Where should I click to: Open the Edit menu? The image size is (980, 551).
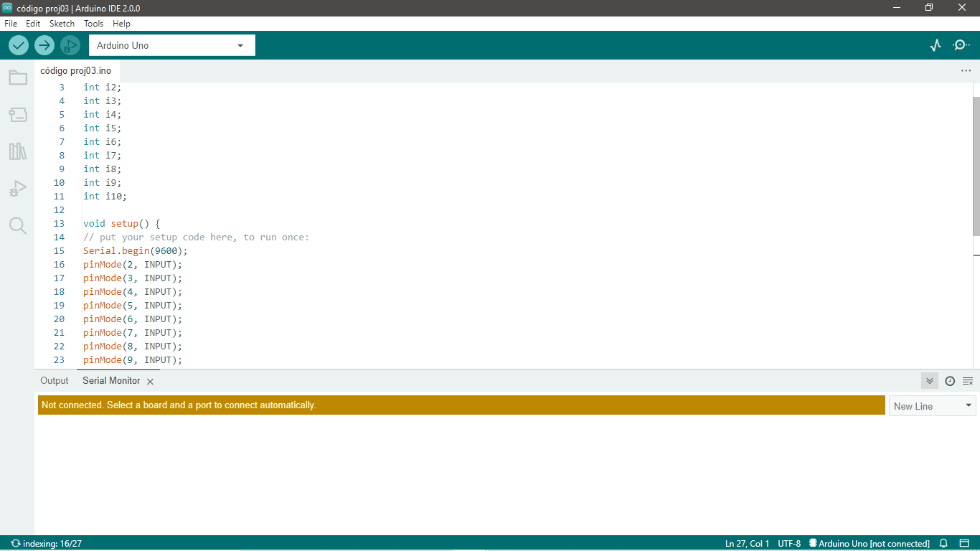click(33, 24)
